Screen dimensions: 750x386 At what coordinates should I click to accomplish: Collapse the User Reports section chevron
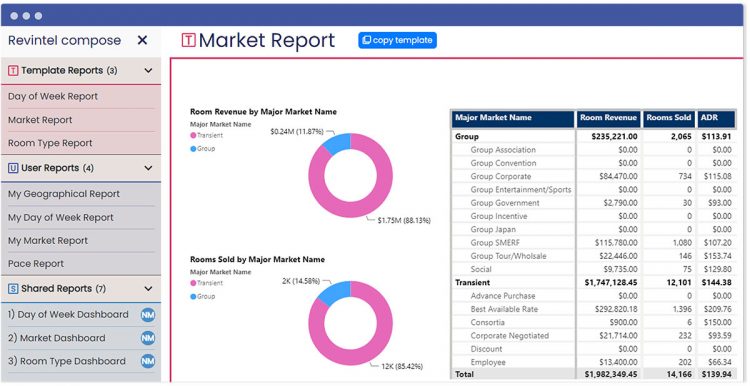coord(148,168)
